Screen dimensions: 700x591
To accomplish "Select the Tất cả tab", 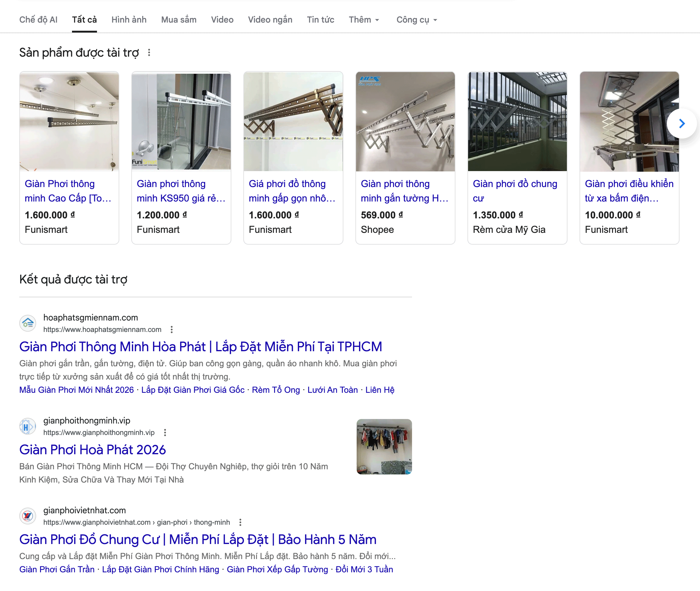I will [x=84, y=20].
